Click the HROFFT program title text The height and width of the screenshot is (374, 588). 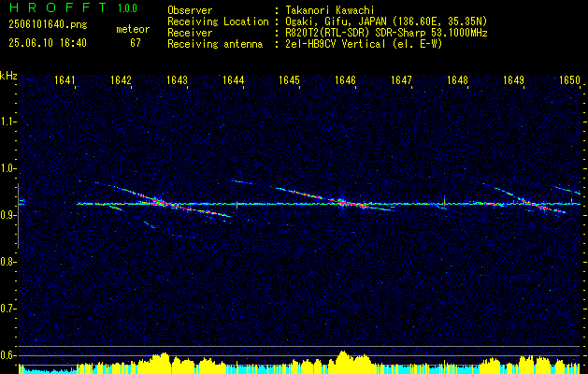pyautogui.click(x=57, y=7)
